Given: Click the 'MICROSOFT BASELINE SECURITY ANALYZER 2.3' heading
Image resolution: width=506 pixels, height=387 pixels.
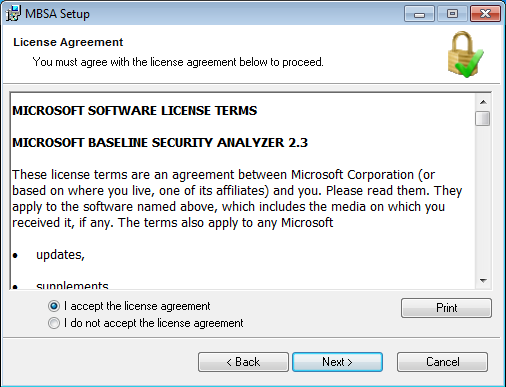Looking at the screenshot, I should tap(160, 143).
